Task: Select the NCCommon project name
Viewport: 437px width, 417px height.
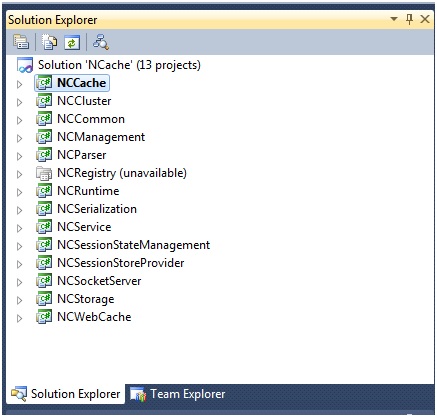Action: click(x=91, y=119)
